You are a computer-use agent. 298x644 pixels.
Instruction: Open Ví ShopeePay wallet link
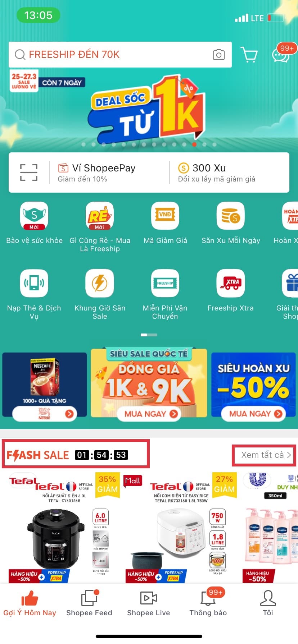tap(97, 172)
